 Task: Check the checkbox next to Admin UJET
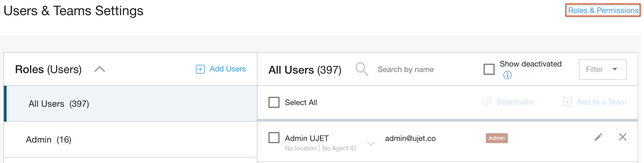[x=274, y=137]
